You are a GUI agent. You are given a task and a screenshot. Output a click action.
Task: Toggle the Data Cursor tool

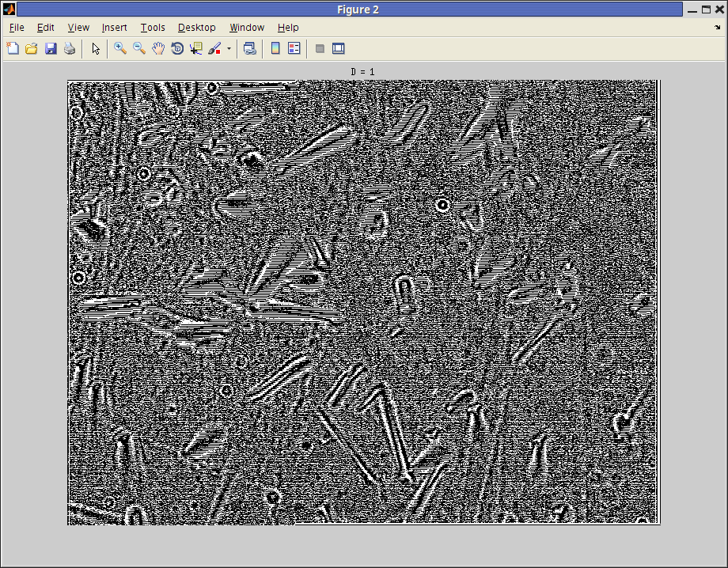pyautogui.click(x=196, y=48)
